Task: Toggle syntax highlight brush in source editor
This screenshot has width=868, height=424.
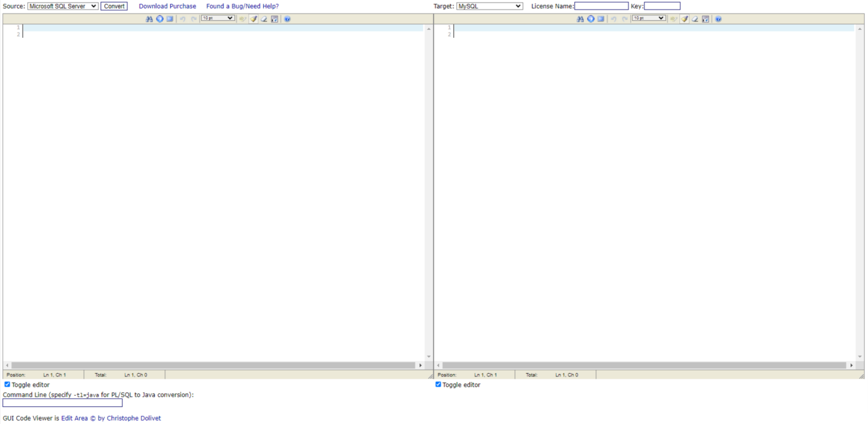Action: click(x=254, y=19)
